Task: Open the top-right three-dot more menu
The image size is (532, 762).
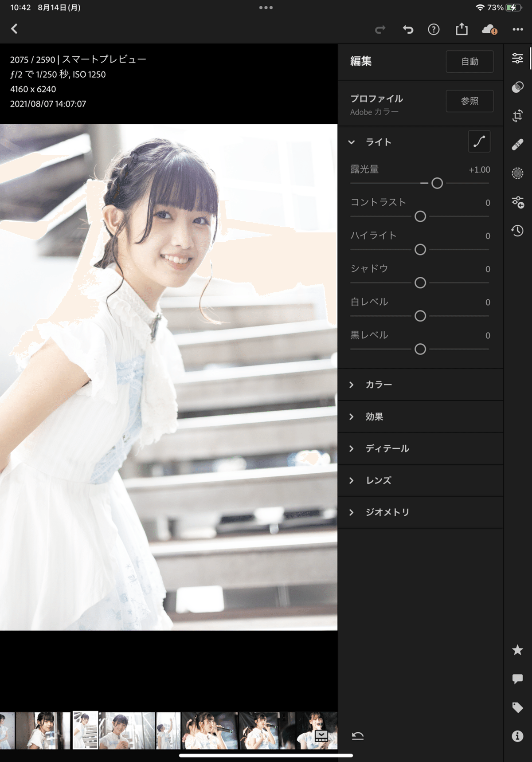Action: [x=518, y=29]
